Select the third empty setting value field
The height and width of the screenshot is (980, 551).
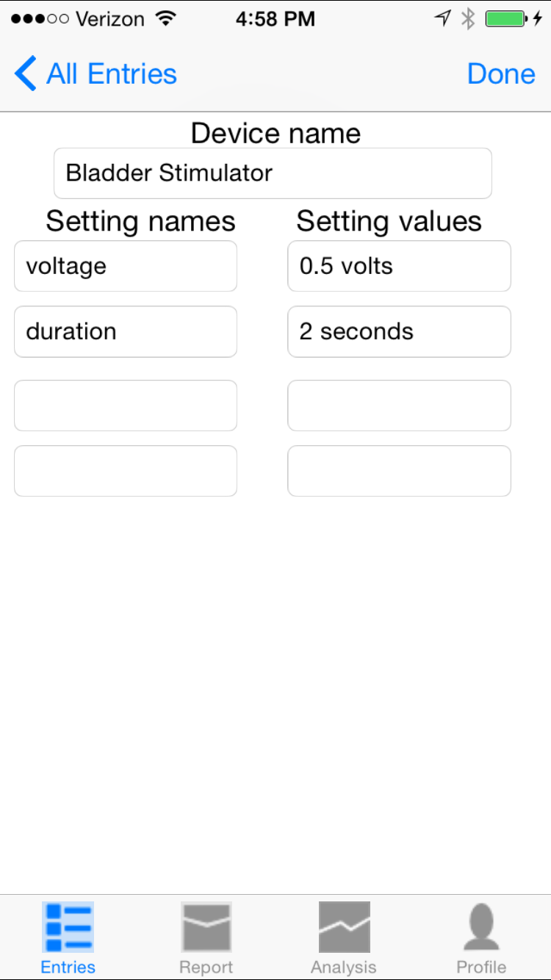click(399, 406)
